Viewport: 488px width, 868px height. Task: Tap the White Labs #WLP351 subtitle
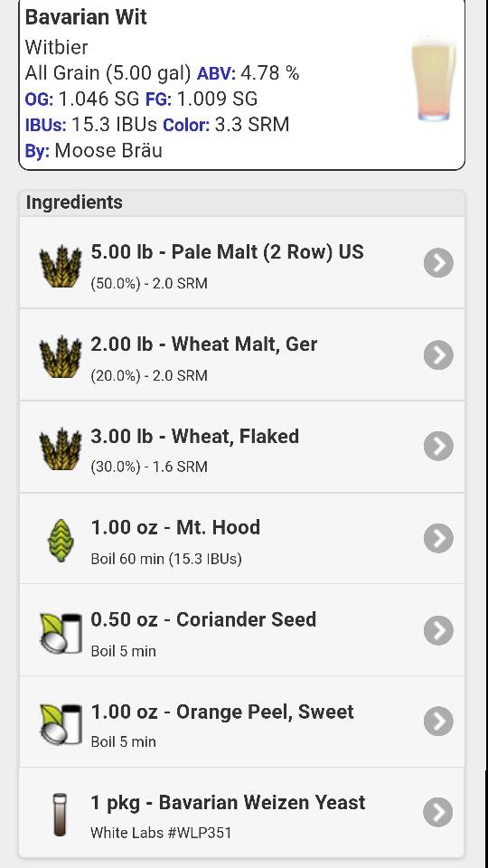coord(161,833)
